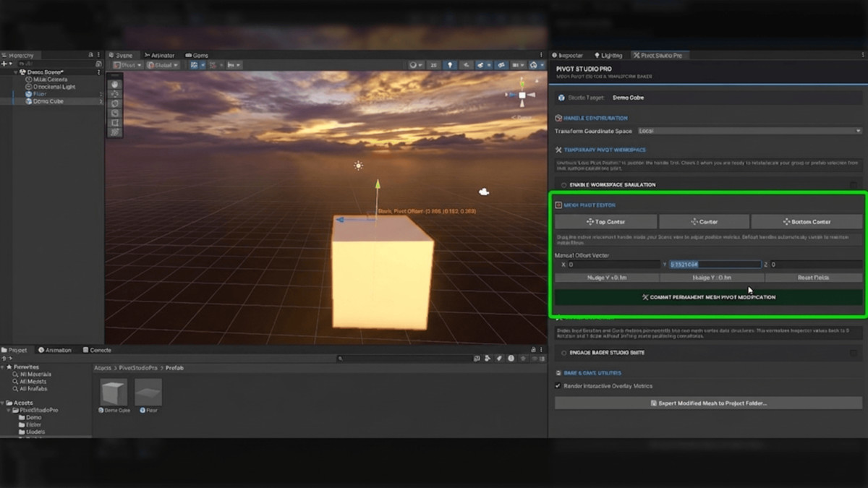Select Directional Light in Hierarchy
Image resolution: width=868 pixels, height=488 pixels.
coord(54,87)
